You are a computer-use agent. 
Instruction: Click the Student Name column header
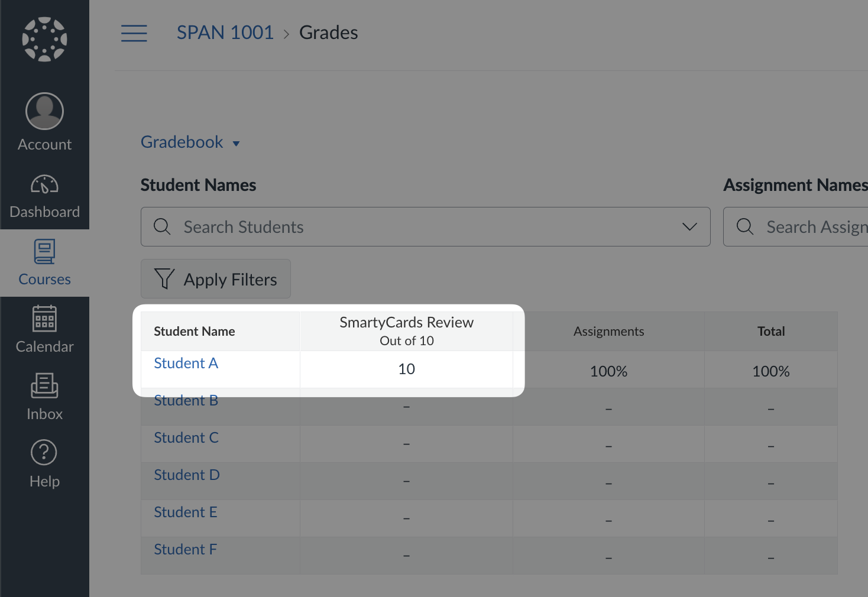click(x=220, y=331)
